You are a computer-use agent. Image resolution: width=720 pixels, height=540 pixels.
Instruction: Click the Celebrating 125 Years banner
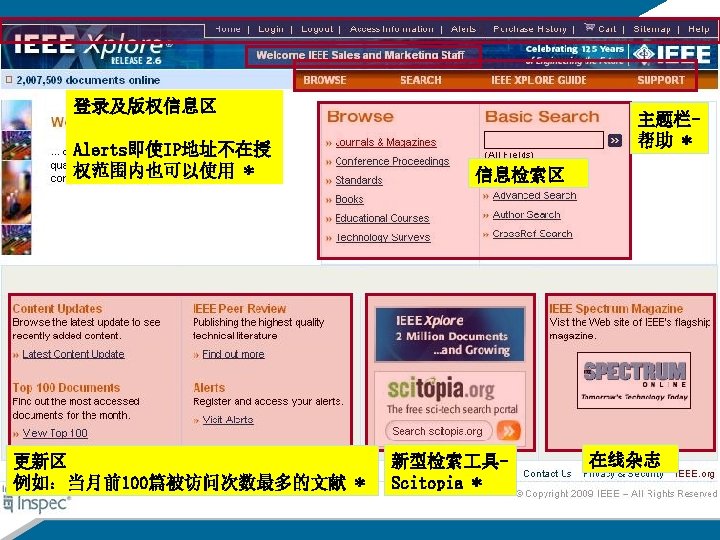(574, 54)
